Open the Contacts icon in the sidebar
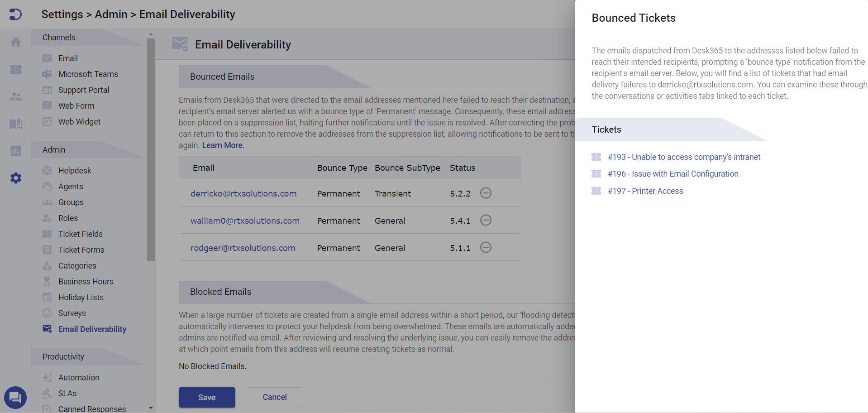The height and width of the screenshot is (413, 868). tap(15, 96)
